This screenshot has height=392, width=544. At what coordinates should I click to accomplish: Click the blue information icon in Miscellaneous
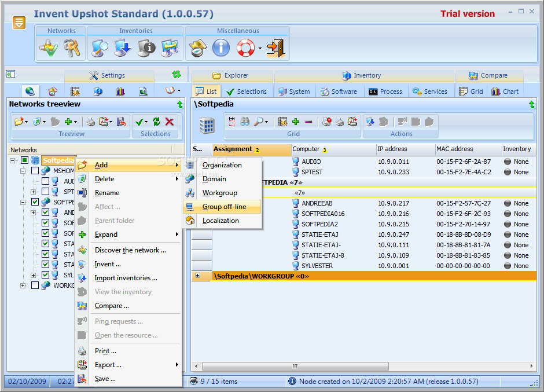click(x=221, y=48)
